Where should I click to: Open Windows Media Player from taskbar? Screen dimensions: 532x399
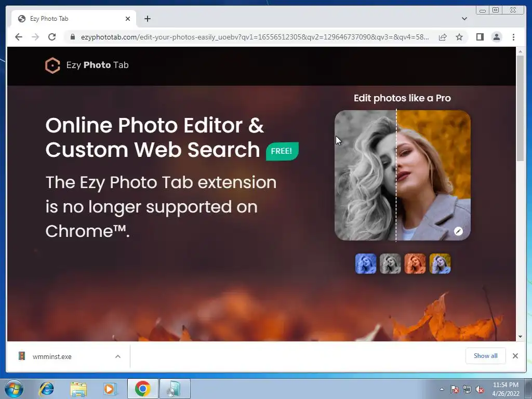point(110,389)
